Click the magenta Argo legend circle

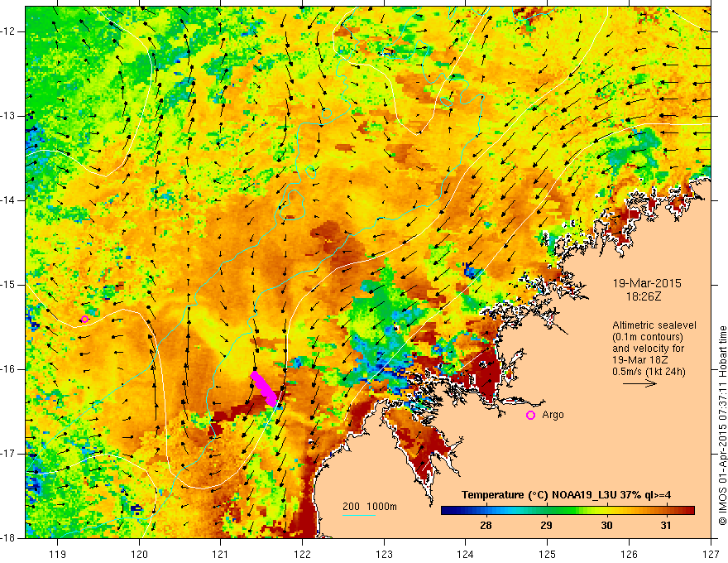click(530, 416)
